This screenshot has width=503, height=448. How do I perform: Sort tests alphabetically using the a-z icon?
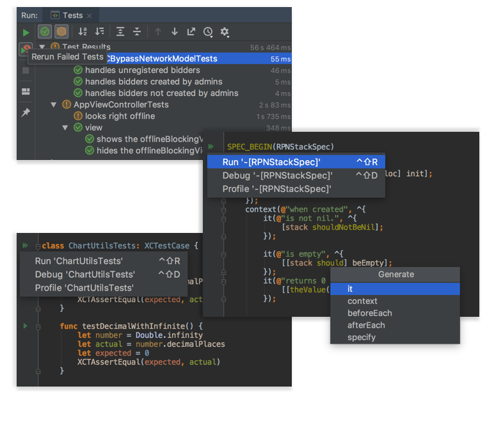[82, 32]
